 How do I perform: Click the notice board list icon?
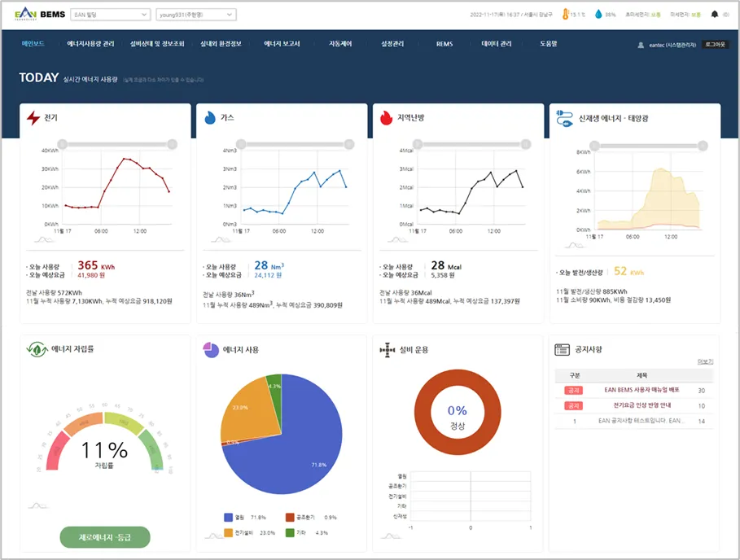pyautogui.click(x=562, y=349)
